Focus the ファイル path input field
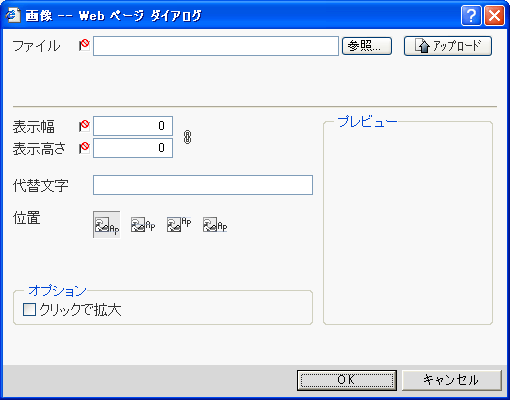Viewport: 510px width, 400px height. point(216,46)
